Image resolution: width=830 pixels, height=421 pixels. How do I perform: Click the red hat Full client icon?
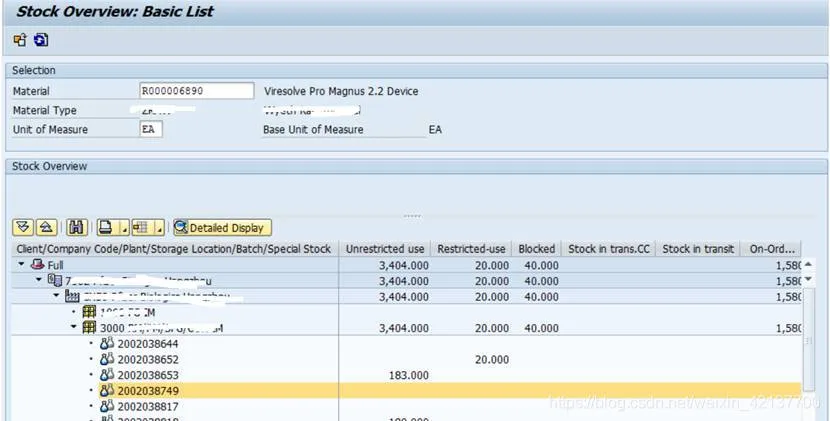(38, 264)
